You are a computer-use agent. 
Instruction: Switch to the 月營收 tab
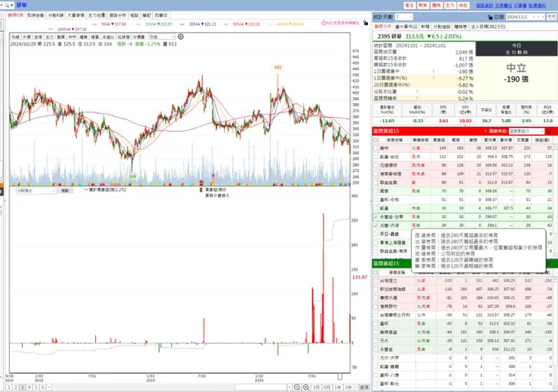[161, 15]
